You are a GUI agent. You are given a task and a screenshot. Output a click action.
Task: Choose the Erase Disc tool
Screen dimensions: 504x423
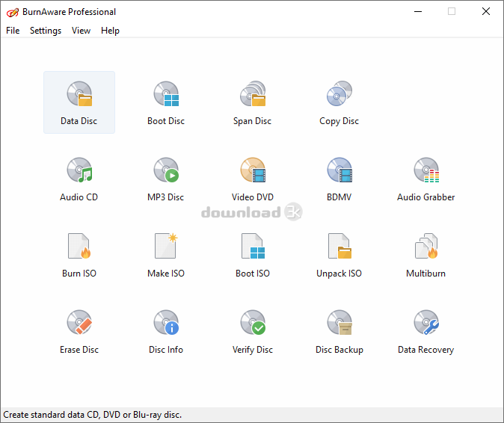point(79,330)
